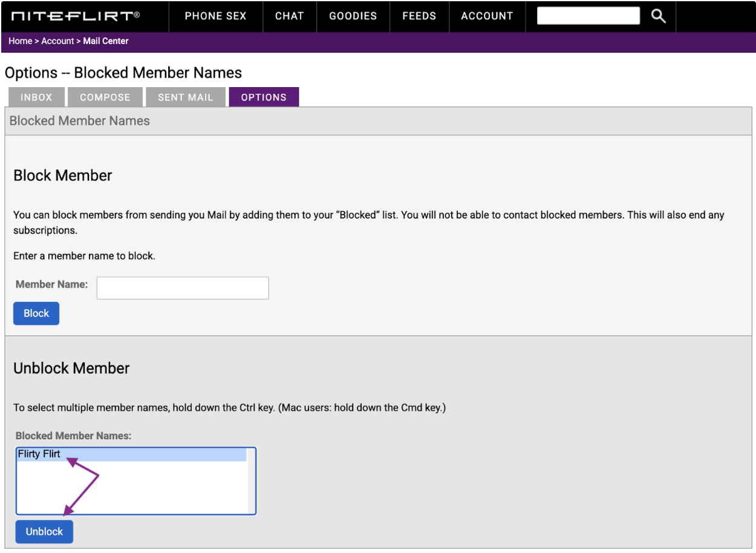Select the Options tab
Image resolution: width=756 pixels, height=553 pixels.
264,97
